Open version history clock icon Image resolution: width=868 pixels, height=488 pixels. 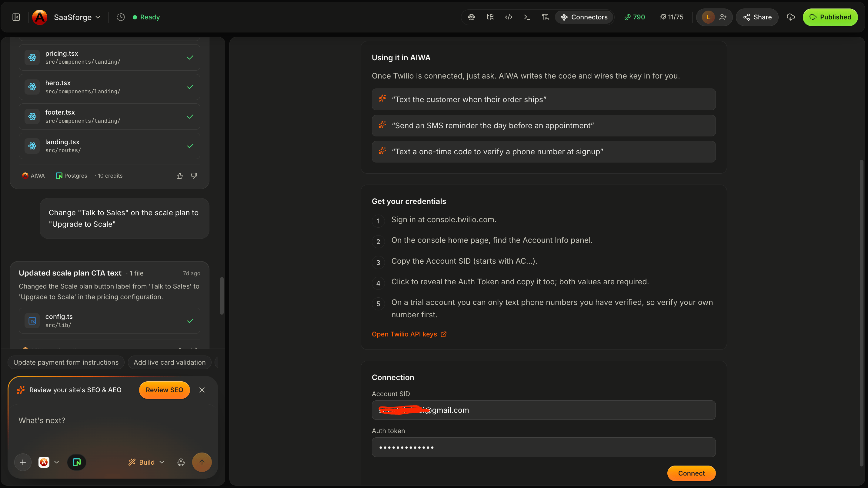(121, 17)
